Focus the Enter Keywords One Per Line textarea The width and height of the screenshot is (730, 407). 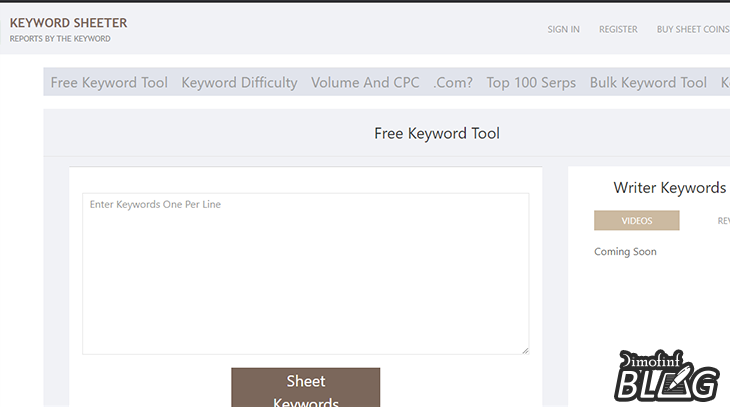click(x=305, y=274)
